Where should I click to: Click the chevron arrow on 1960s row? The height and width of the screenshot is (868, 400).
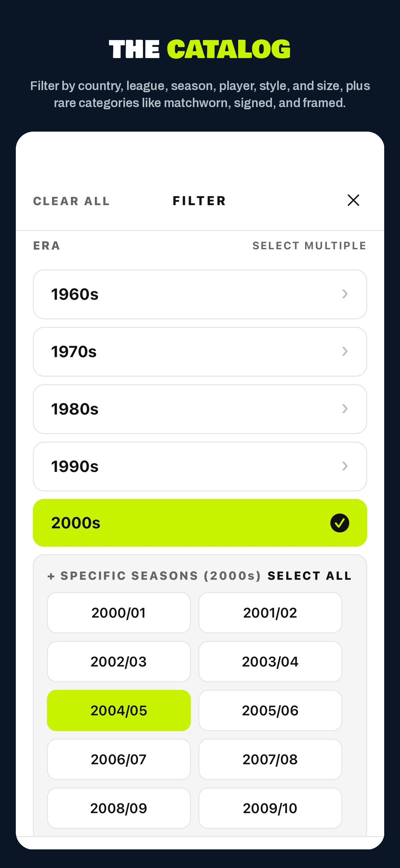coord(345,294)
